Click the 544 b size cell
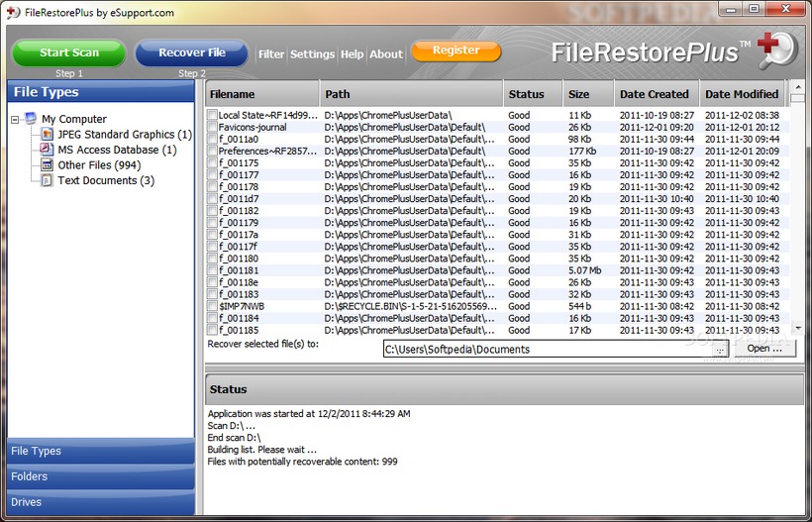The height and width of the screenshot is (522, 812). click(x=579, y=306)
